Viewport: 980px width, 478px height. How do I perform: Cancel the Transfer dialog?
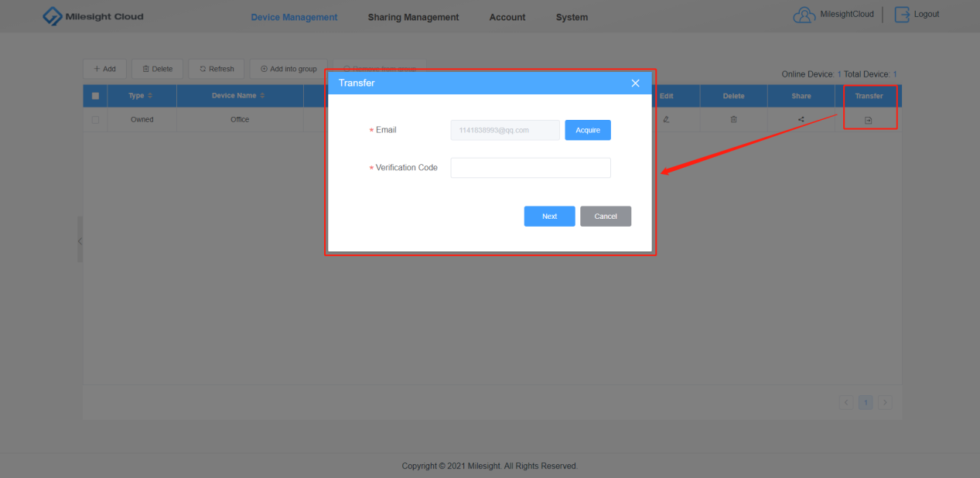606,217
